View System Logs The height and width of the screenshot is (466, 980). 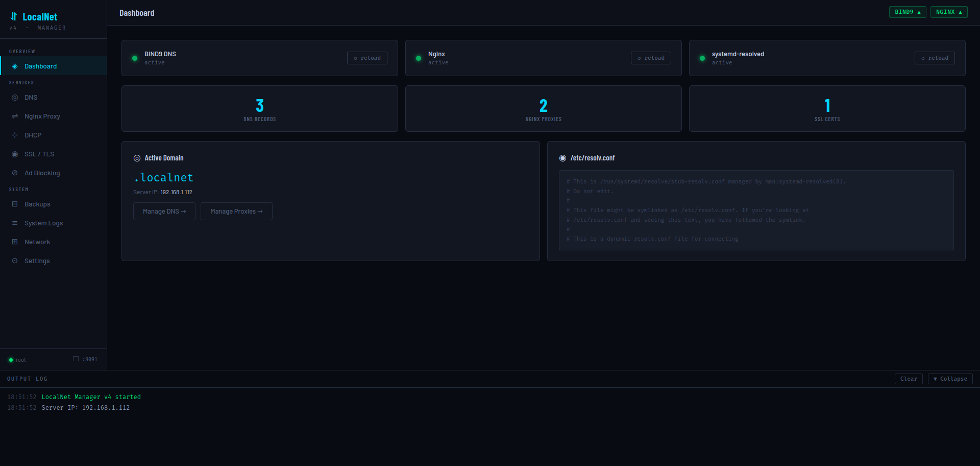click(x=54, y=223)
